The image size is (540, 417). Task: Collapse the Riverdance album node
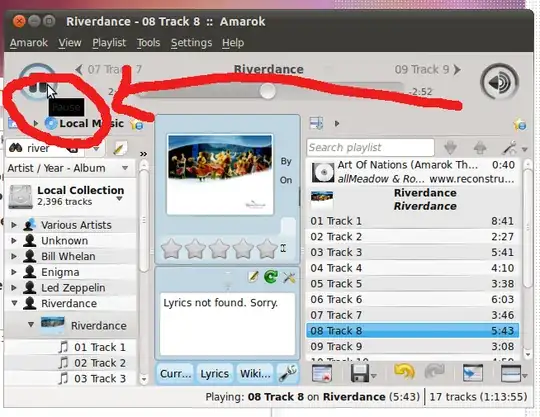pyautogui.click(x=31, y=324)
